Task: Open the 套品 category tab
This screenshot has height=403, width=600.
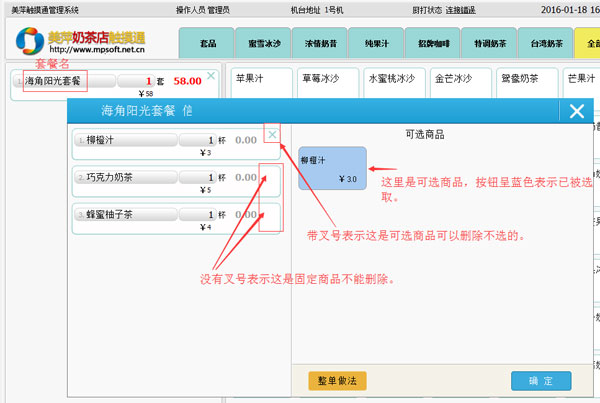Action: coord(207,44)
